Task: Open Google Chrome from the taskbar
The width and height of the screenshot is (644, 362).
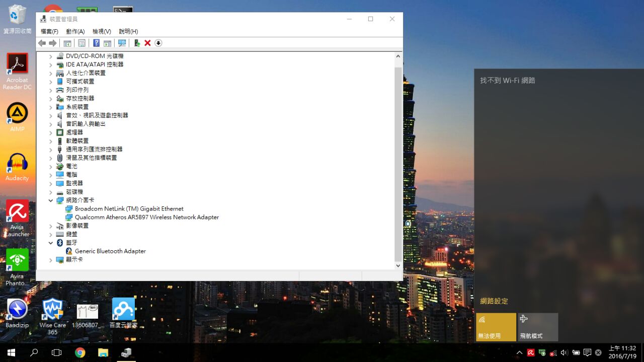Action: pyautogui.click(x=80, y=352)
